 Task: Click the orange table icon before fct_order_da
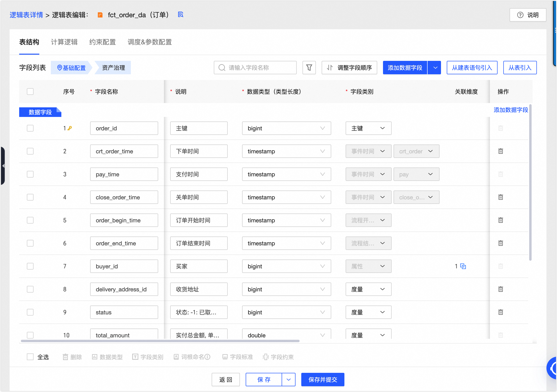tap(100, 15)
